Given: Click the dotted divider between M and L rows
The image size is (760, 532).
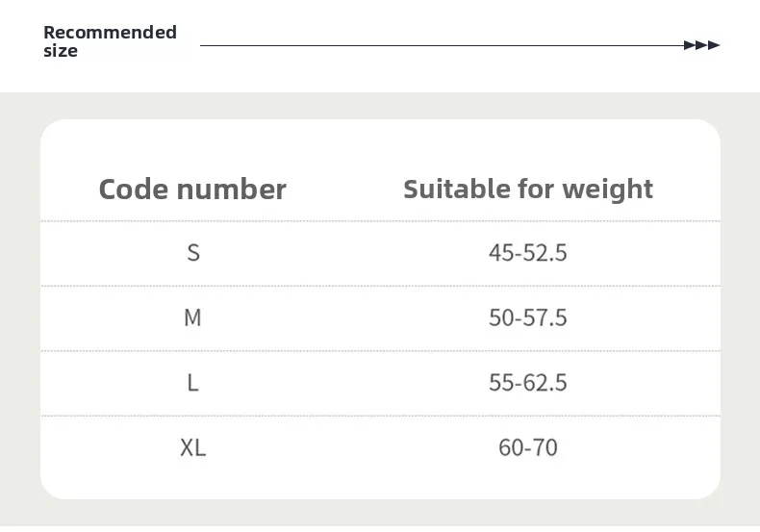Looking at the screenshot, I should pyautogui.click(x=380, y=350).
